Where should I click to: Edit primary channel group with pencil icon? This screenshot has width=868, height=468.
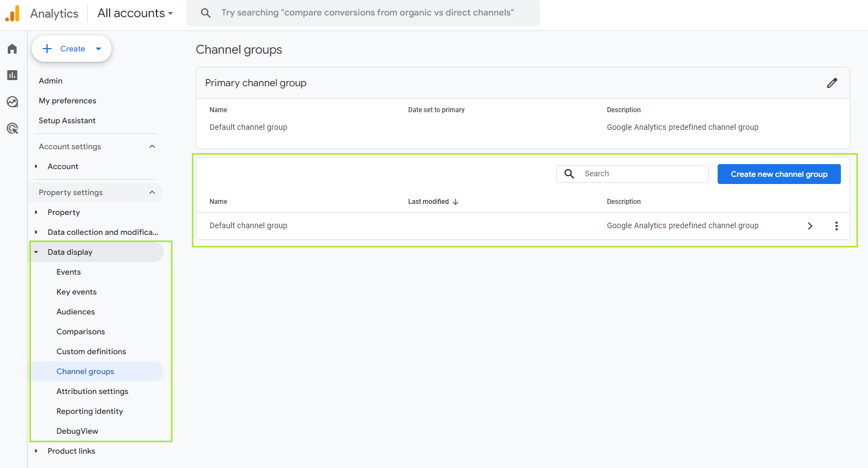(x=832, y=83)
